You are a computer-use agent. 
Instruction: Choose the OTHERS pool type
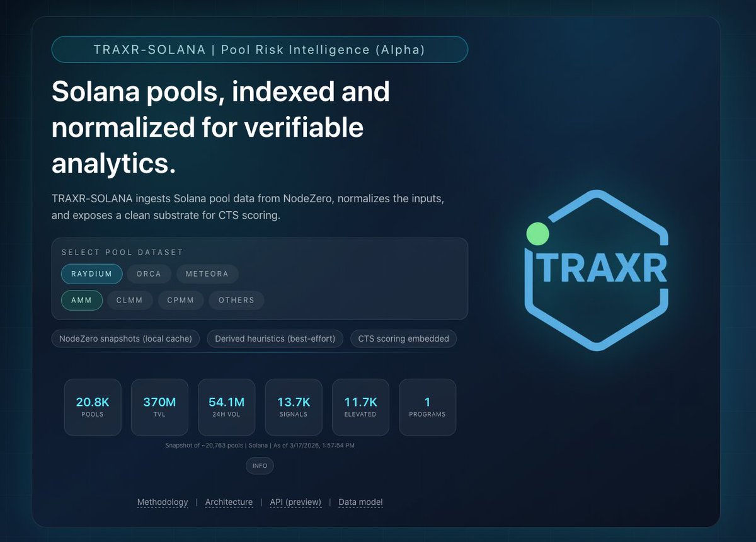click(x=236, y=300)
